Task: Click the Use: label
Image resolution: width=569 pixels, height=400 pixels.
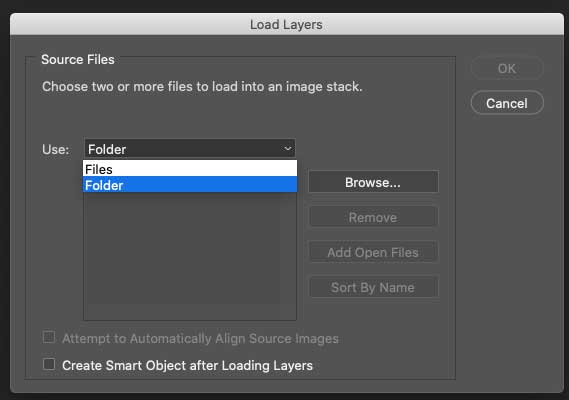Action: point(56,149)
